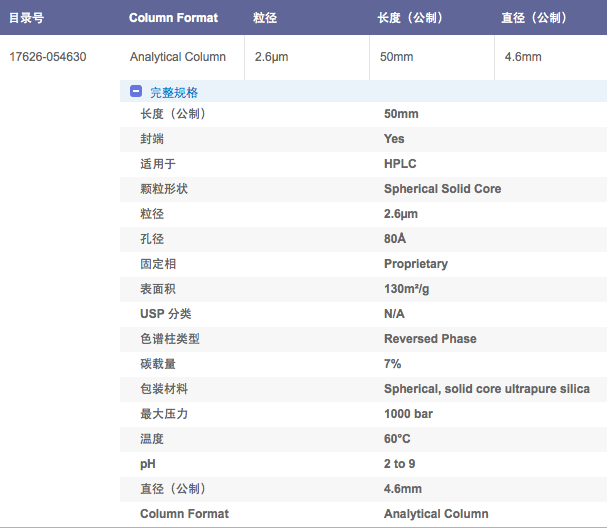Click the USP 分类 row label

pos(165,314)
